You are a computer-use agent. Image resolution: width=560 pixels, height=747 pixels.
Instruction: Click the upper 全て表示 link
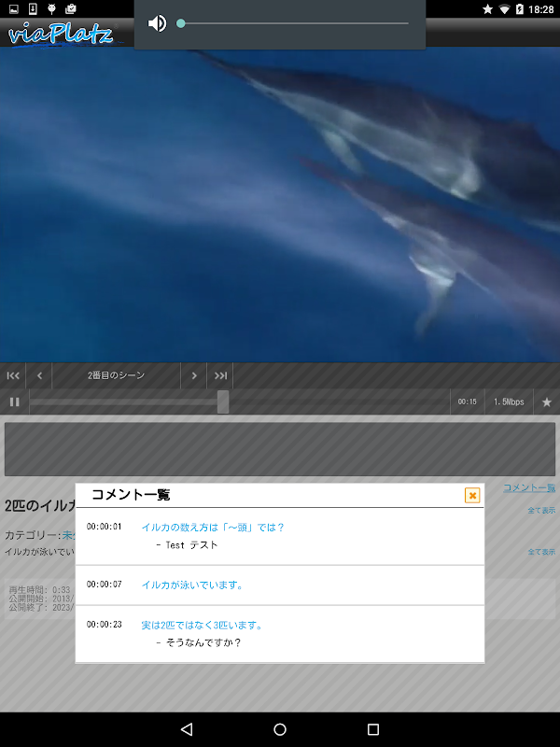click(541, 510)
